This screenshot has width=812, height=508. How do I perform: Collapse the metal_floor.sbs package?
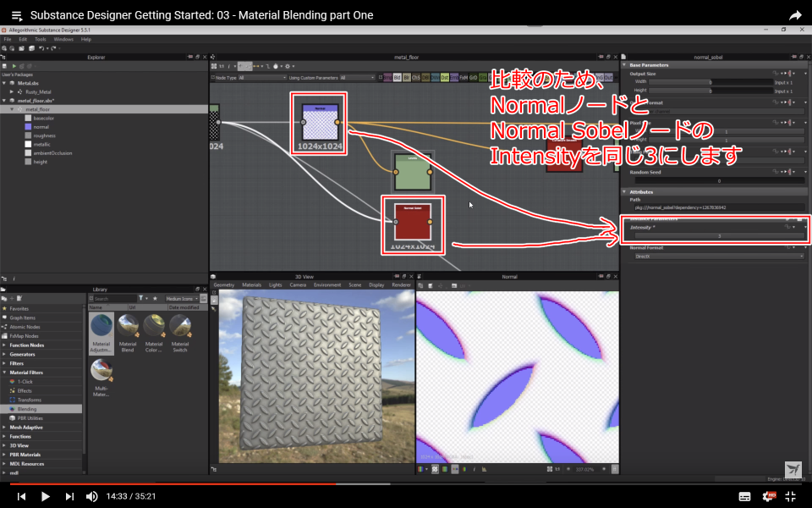(5, 101)
